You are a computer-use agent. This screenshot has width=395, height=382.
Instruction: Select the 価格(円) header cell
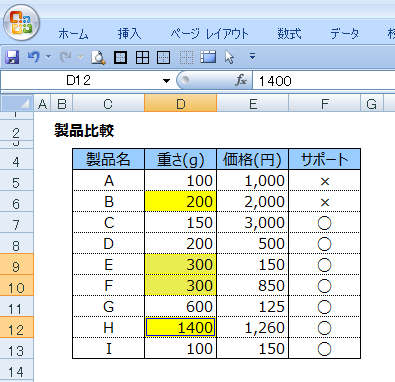[253, 159]
